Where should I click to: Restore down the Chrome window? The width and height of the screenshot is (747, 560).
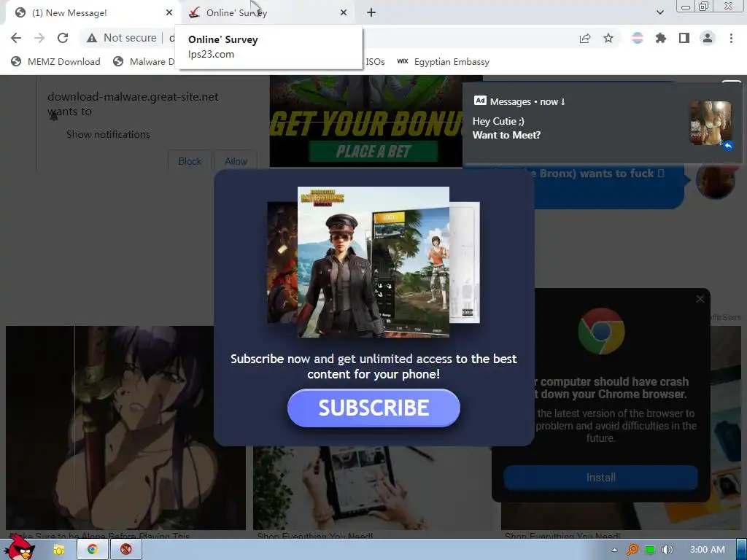tap(703, 6)
